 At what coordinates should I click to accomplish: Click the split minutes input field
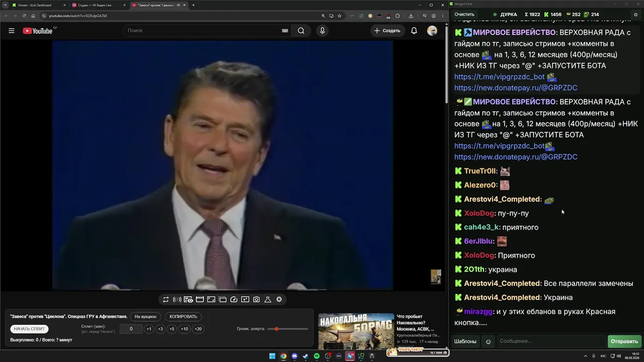point(131,329)
